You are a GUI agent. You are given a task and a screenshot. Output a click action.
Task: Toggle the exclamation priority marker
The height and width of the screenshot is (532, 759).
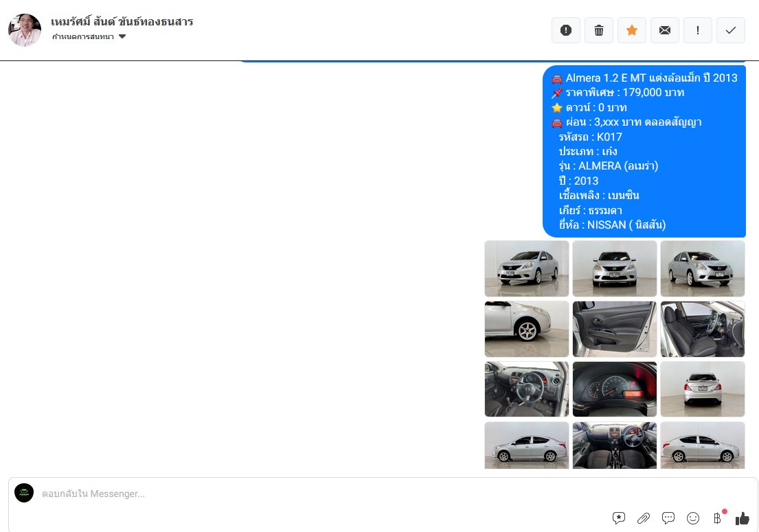pos(698,30)
